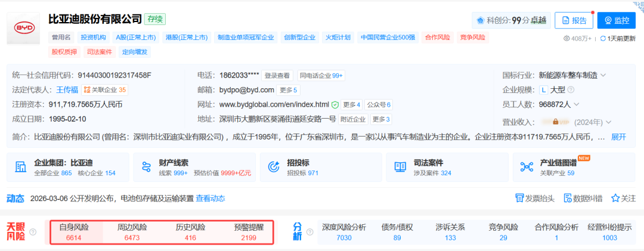Click the 港股(正常上市) tag

coord(187,38)
